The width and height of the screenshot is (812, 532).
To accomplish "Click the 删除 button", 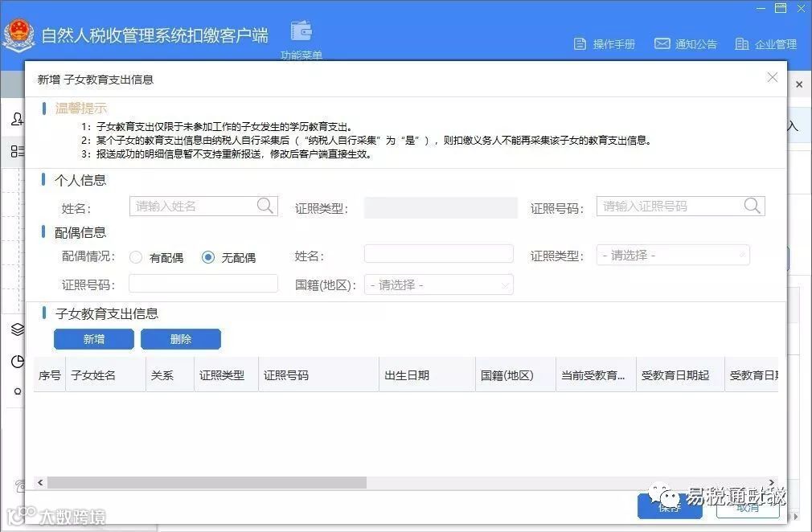I will (x=181, y=339).
